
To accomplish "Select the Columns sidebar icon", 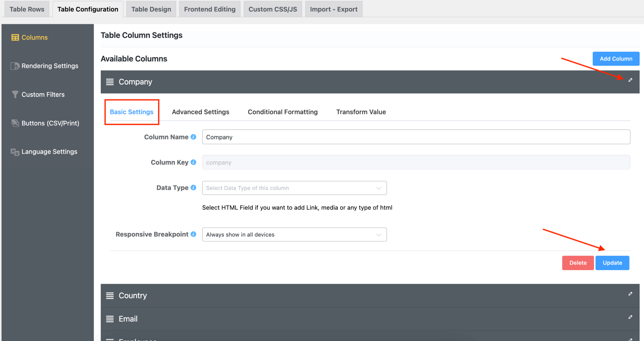I will [15, 37].
